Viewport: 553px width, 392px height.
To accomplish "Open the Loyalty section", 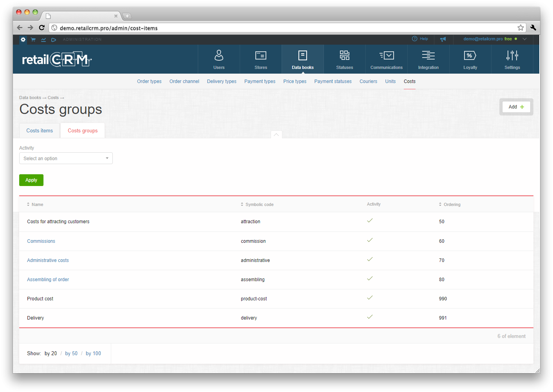I will 470,60.
